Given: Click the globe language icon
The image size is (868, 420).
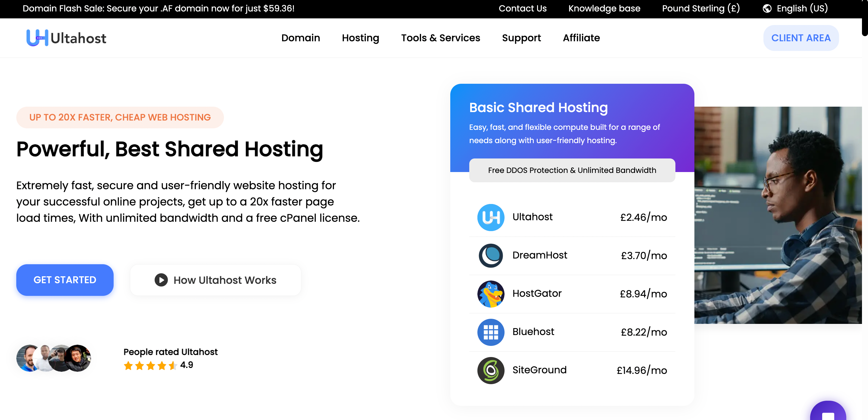Looking at the screenshot, I should pos(767,8).
